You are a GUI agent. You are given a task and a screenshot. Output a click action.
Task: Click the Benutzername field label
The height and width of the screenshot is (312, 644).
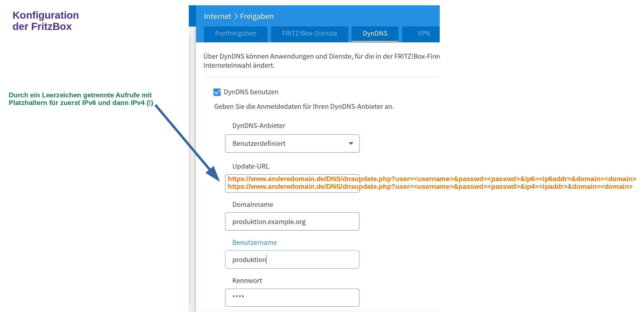[x=254, y=242]
